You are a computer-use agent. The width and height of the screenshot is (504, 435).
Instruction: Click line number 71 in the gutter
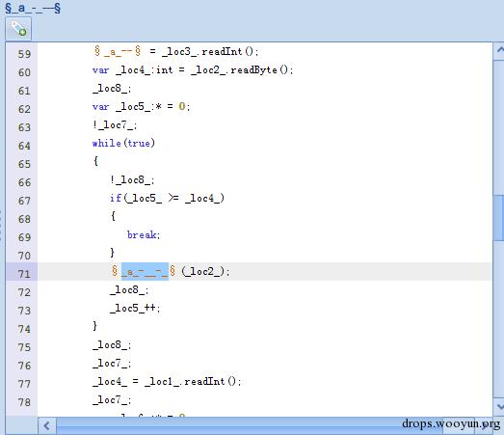pos(24,274)
